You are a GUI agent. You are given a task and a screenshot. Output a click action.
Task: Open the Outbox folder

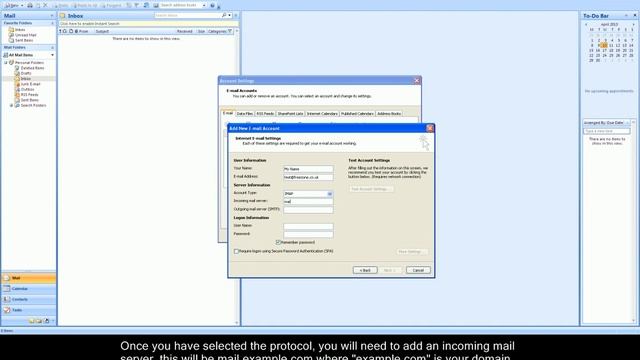tap(27, 89)
